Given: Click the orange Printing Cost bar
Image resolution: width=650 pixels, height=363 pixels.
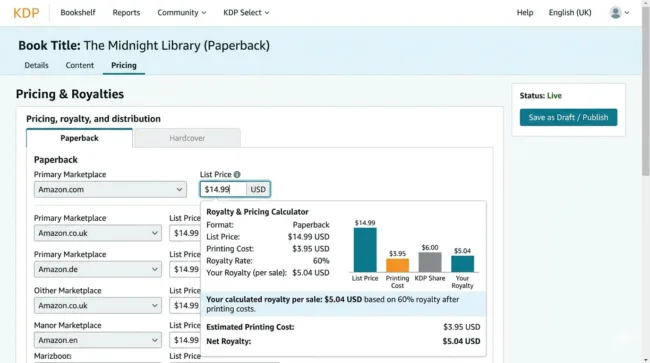Looking at the screenshot, I should point(397,265).
